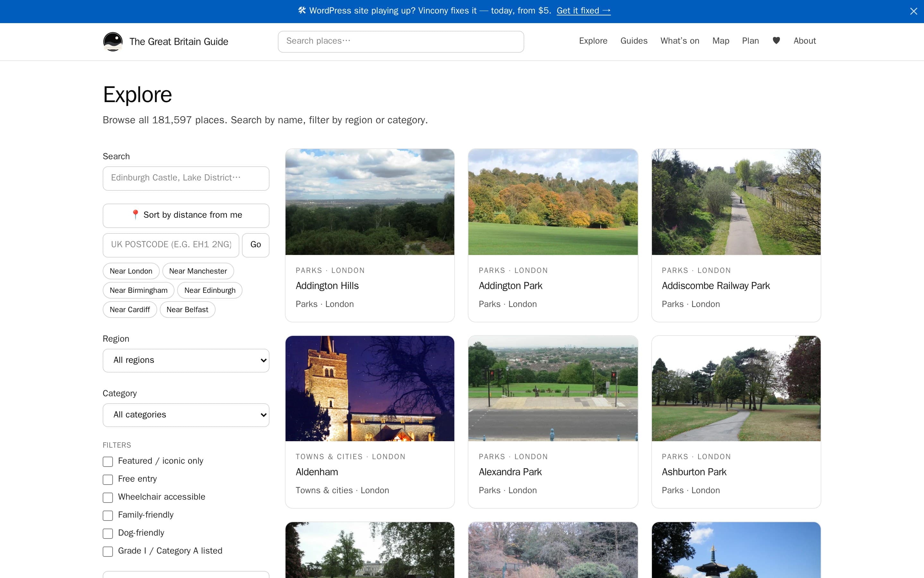Focus the UK postcode input
Viewport: 924px width, 578px height.
point(171,245)
